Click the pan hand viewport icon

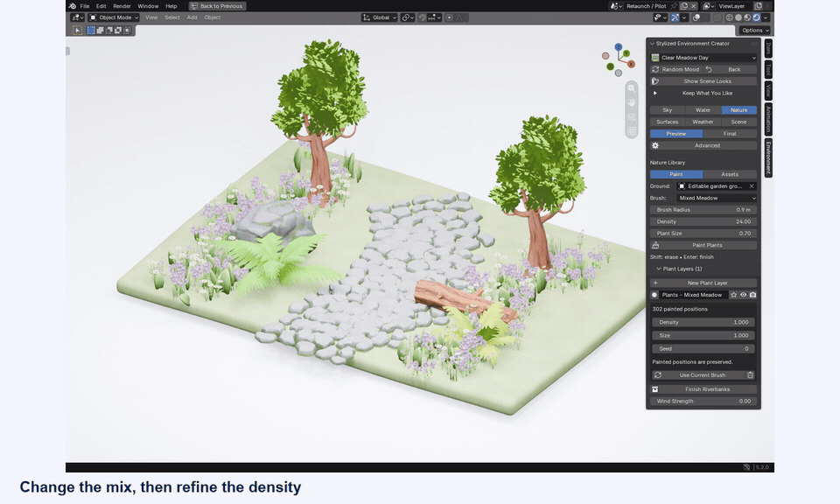tap(632, 102)
